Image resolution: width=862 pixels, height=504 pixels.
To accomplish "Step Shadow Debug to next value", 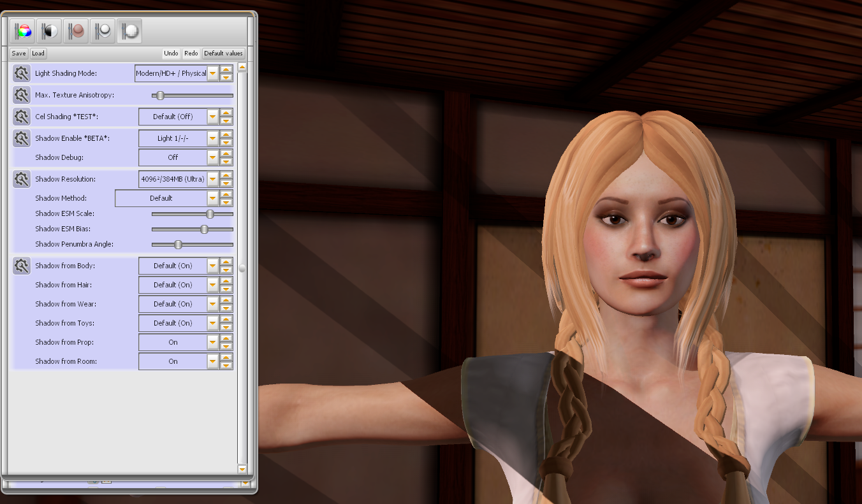I will (x=226, y=161).
